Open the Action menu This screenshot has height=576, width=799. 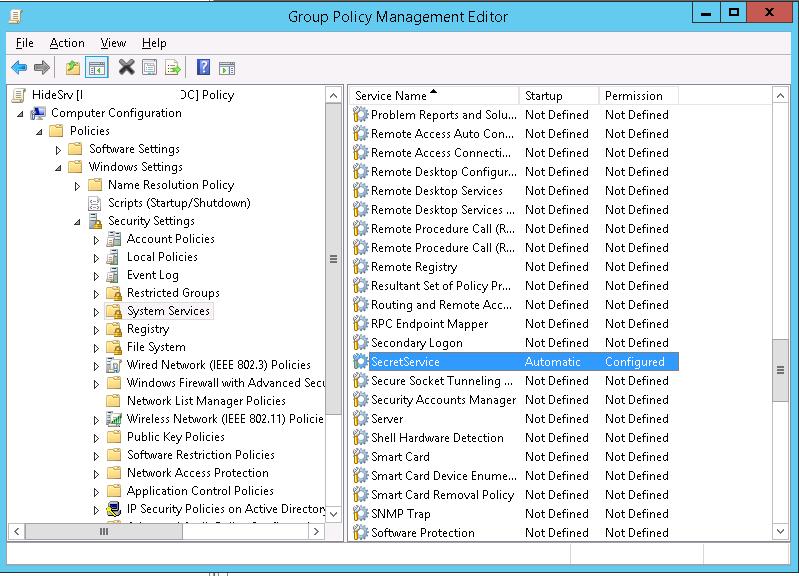67,43
